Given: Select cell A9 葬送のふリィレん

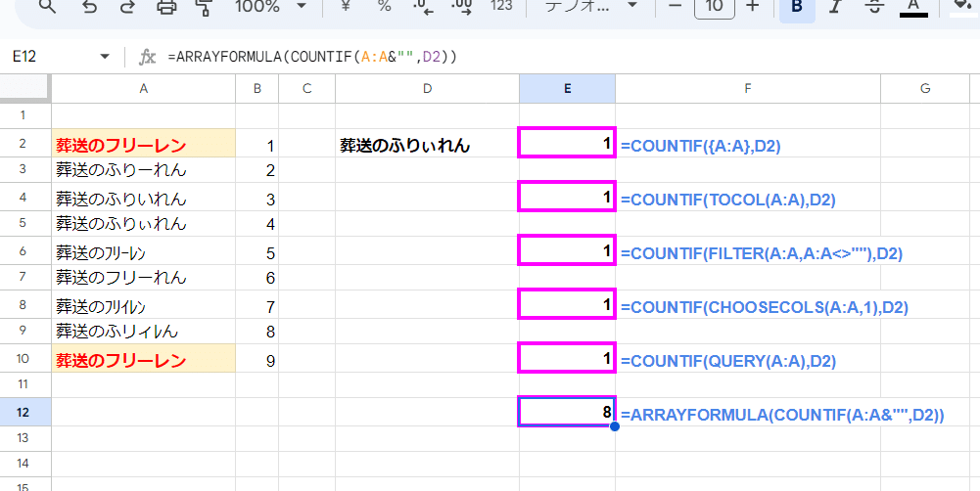Looking at the screenshot, I should [x=144, y=331].
